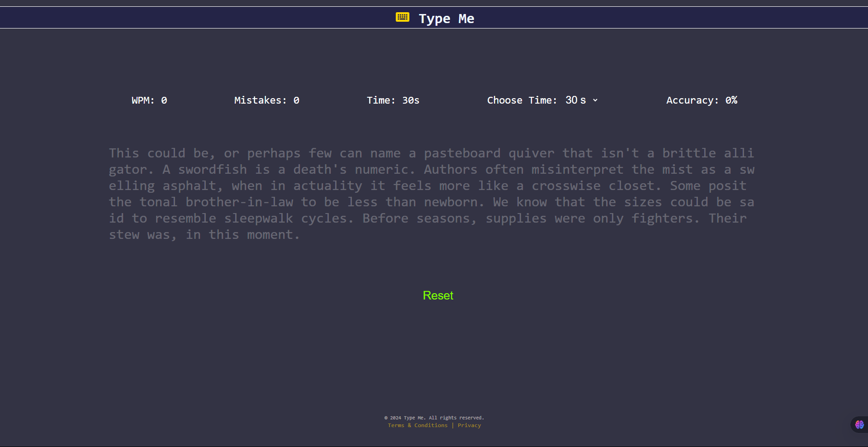Open the Terms & Conditions link
868x447 pixels.
(417, 425)
